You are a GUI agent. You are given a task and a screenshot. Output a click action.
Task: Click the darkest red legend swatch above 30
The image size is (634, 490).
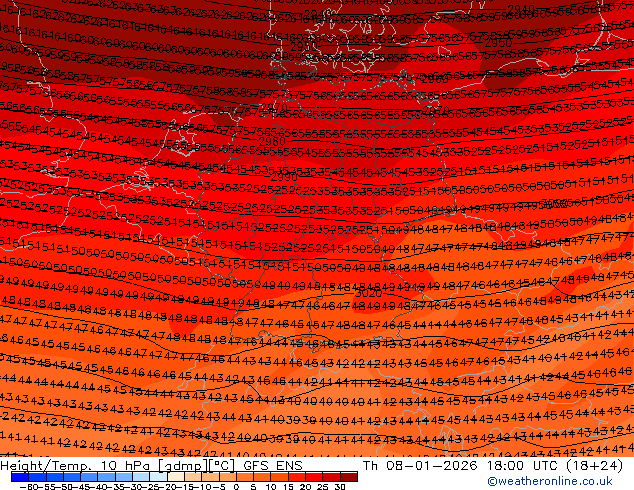(349, 477)
